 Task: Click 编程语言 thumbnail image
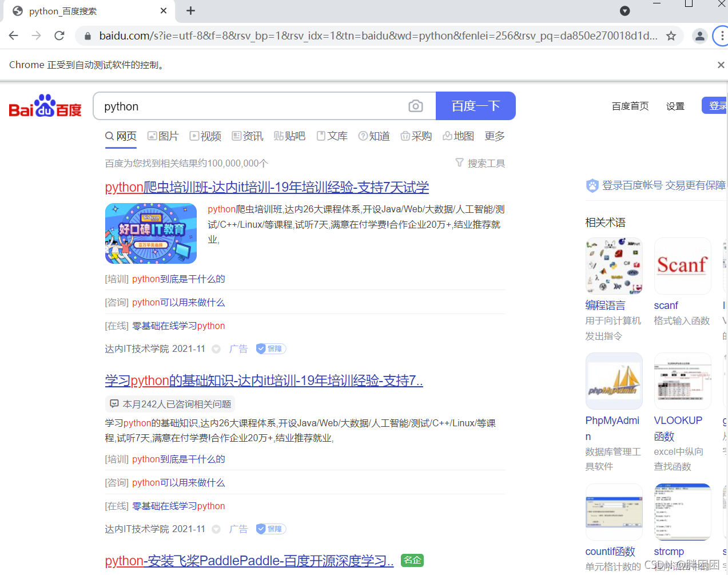coord(614,266)
